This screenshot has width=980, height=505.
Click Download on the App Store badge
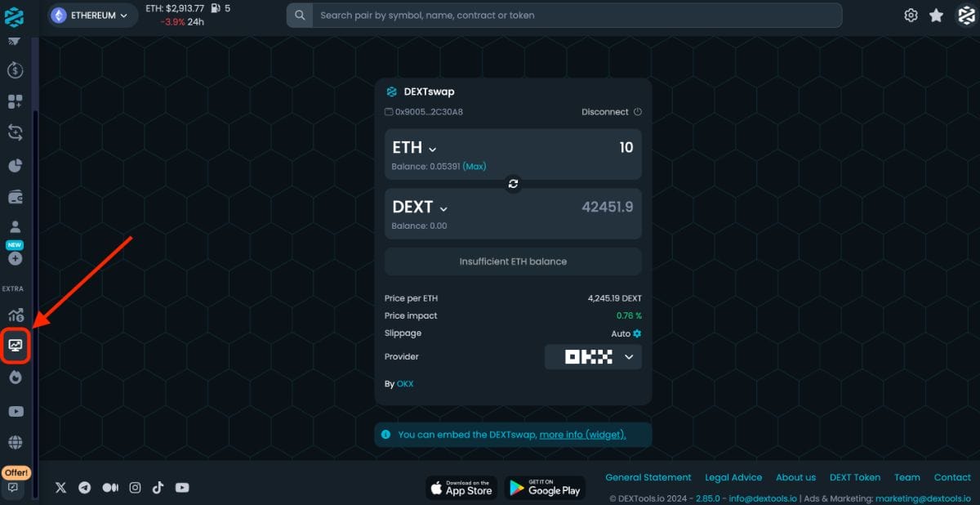(461, 488)
